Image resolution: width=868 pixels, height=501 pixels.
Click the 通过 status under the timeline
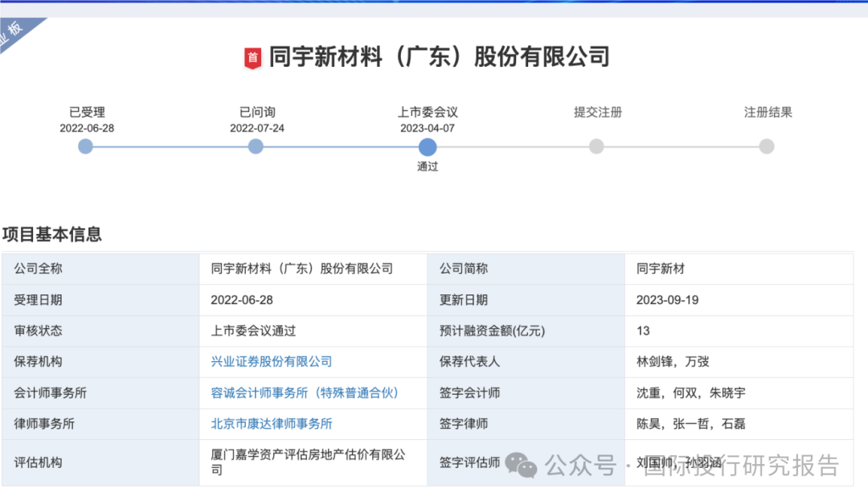[428, 166]
